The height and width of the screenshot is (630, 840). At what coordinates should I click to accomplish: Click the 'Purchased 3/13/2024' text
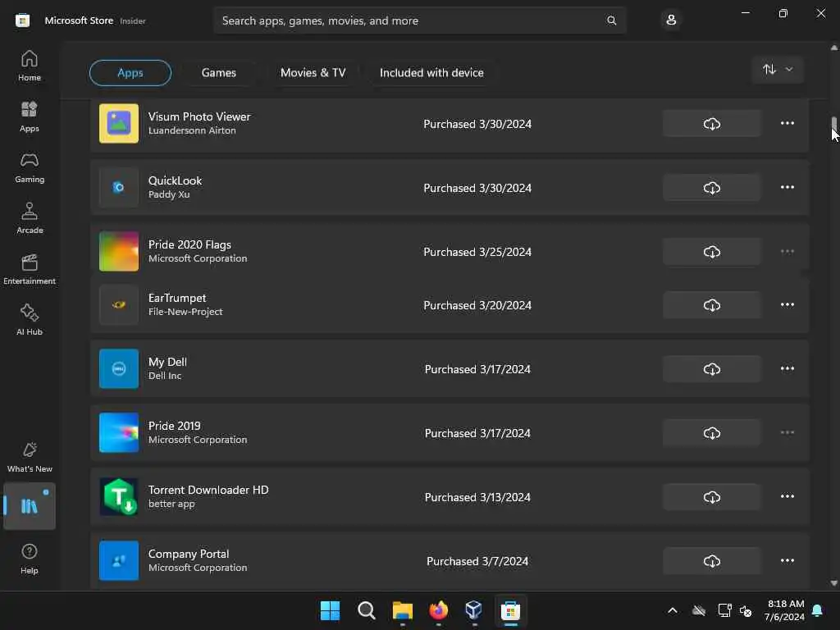pyautogui.click(x=477, y=497)
